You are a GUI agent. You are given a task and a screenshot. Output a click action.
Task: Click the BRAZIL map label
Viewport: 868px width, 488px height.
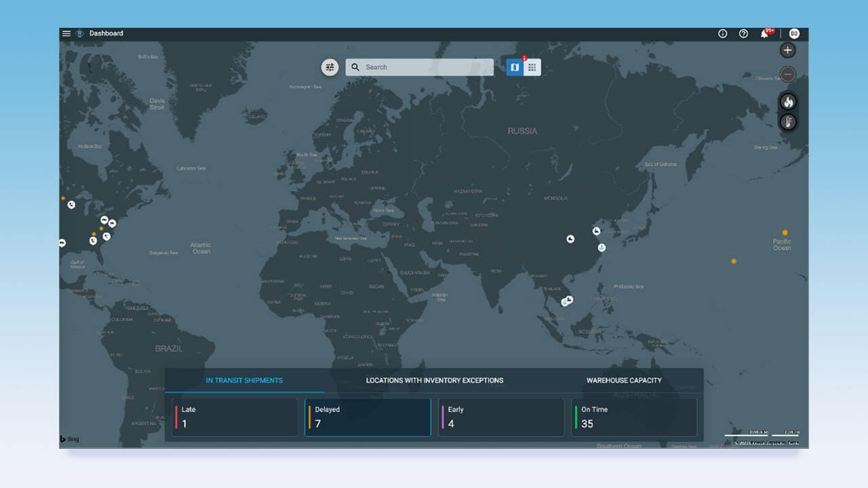pyautogui.click(x=169, y=348)
